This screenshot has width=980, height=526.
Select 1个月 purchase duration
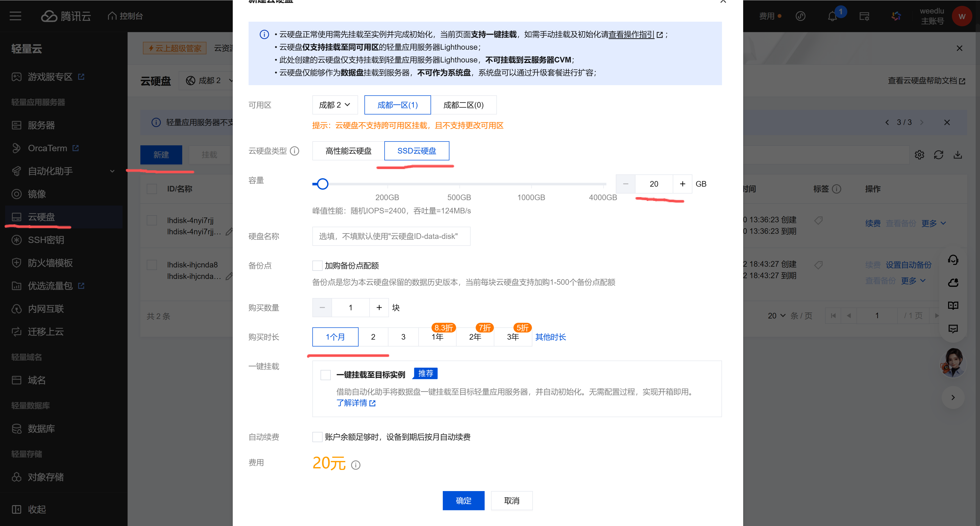[x=335, y=337]
